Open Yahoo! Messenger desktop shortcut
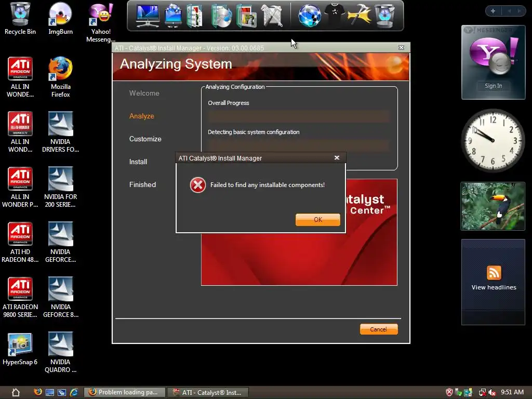This screenshot has height=399, width=532. pos(101,22)
